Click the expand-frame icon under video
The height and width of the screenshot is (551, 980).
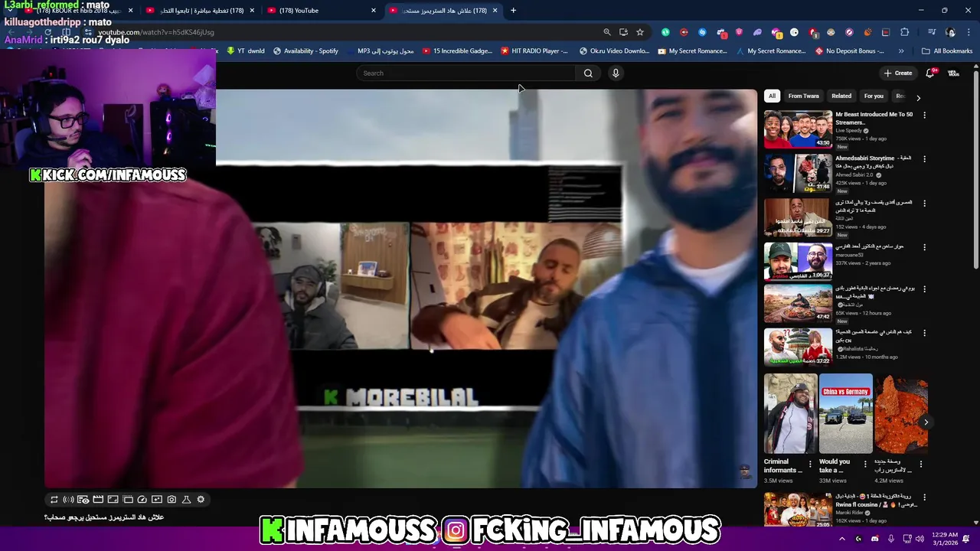coord(113,500)
